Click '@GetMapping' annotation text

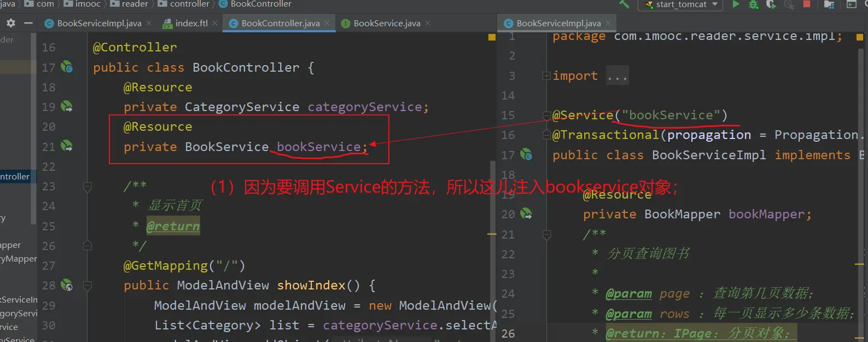tap(166, 265)
